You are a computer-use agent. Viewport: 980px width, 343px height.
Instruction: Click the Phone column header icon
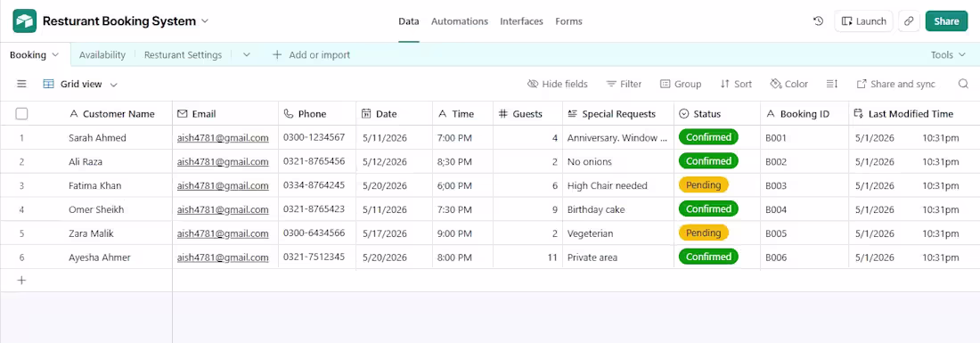[x=288, y=114]
